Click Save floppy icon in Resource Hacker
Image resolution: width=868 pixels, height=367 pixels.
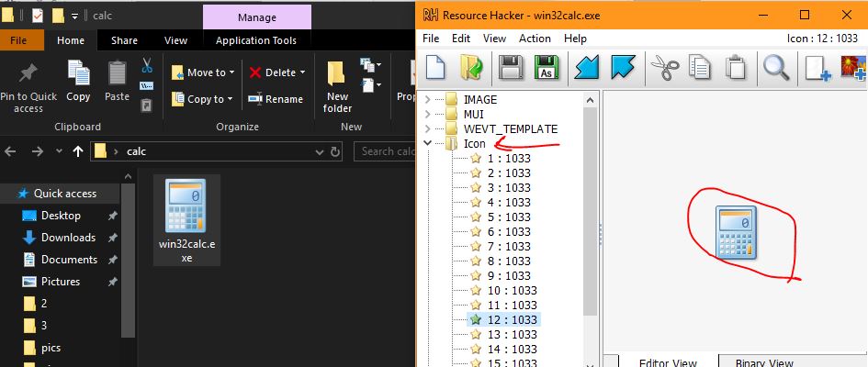(x=511, y=68)
